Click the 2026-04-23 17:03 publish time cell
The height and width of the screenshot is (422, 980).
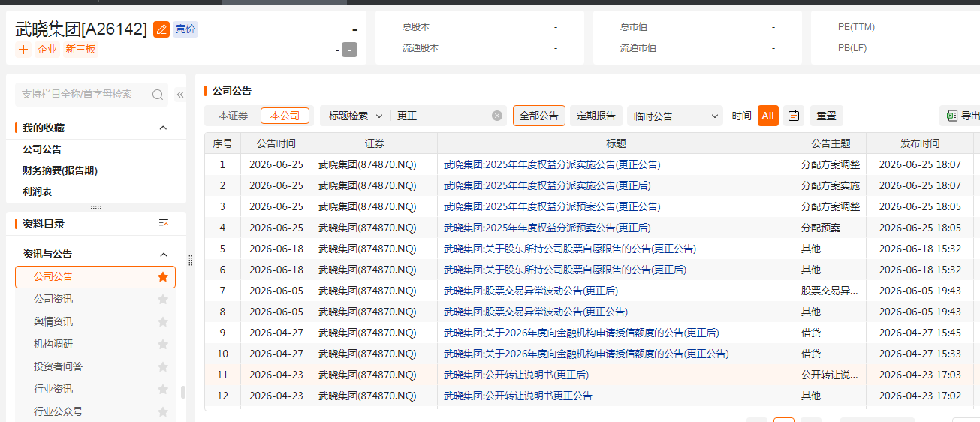pyautogui.click(x=920, y=375)
